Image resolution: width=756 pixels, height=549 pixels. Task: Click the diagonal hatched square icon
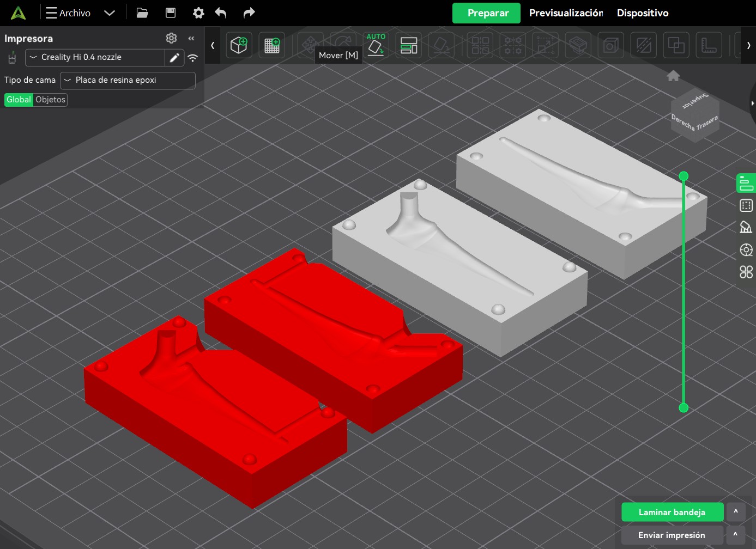point(644,45)
